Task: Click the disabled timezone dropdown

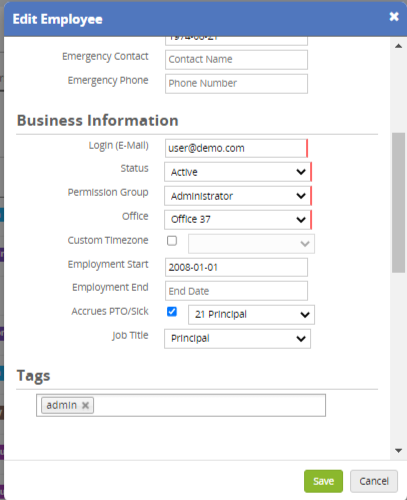Action: click(251, 244)
